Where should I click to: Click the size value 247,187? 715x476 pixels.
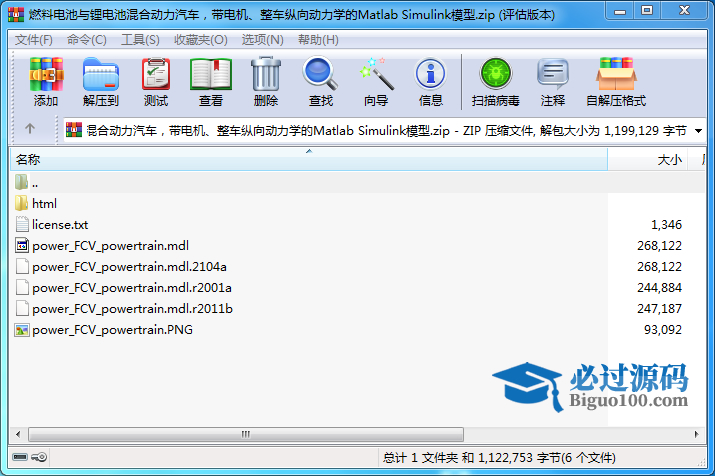pos(659,309)
